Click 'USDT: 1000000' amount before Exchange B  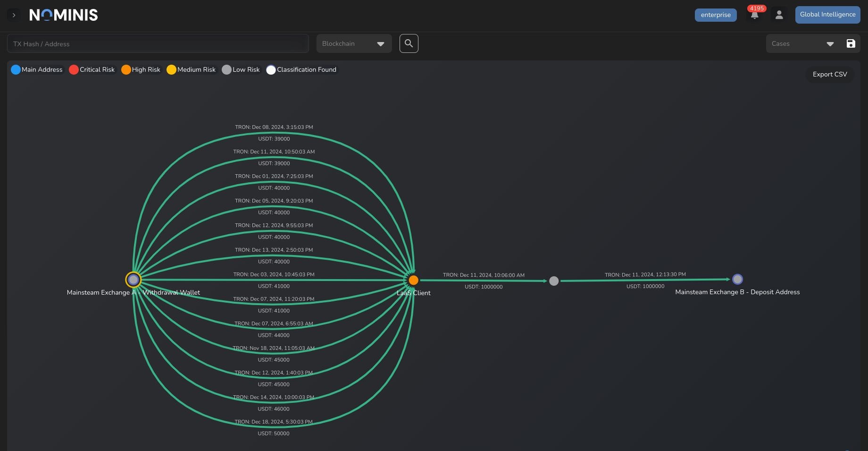pos(645,287)
